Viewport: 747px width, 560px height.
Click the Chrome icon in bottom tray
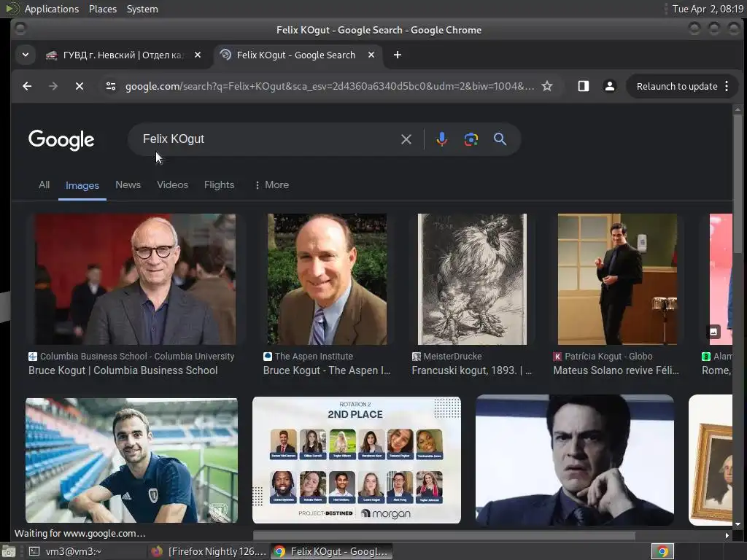point(662,551)
